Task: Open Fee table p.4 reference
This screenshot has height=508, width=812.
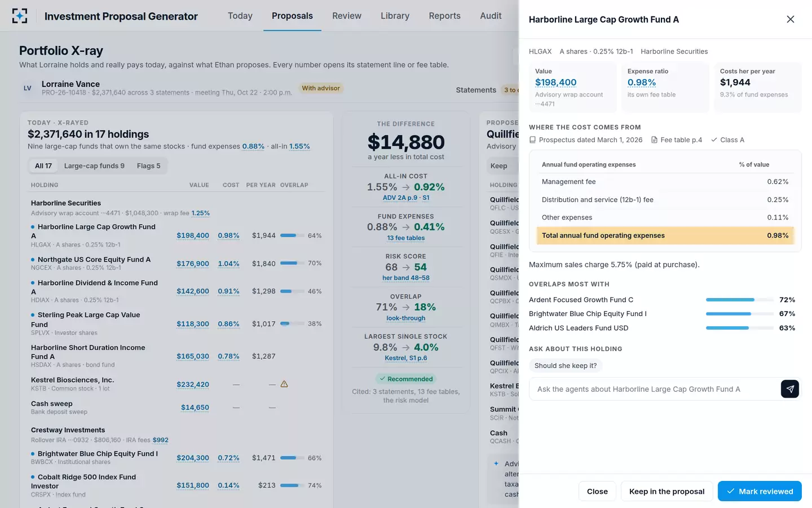Action: tap(677, 140)
